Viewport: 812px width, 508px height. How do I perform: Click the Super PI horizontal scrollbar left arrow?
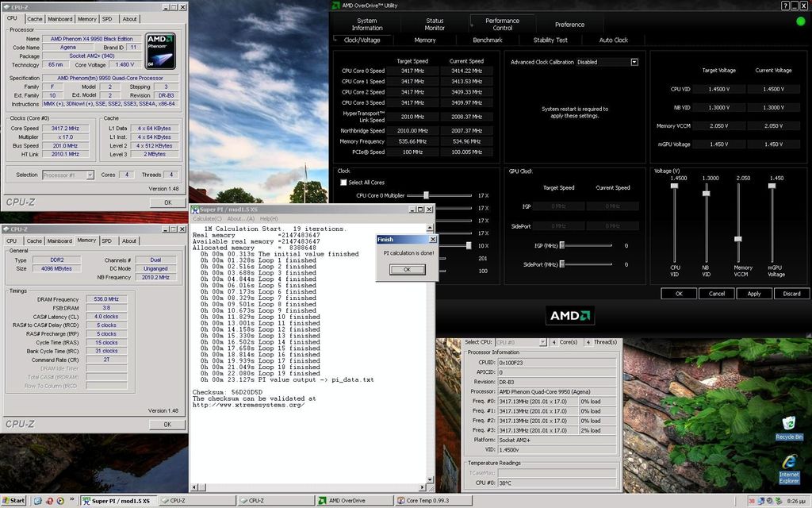click(195, 487)
